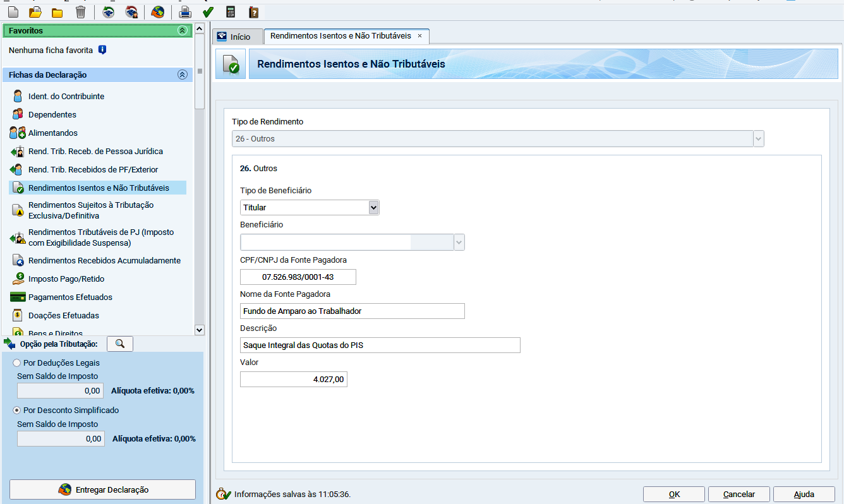Open Bens e Direitos in sidebar
Screen dimensions: 844x504
tap(56, 332)
